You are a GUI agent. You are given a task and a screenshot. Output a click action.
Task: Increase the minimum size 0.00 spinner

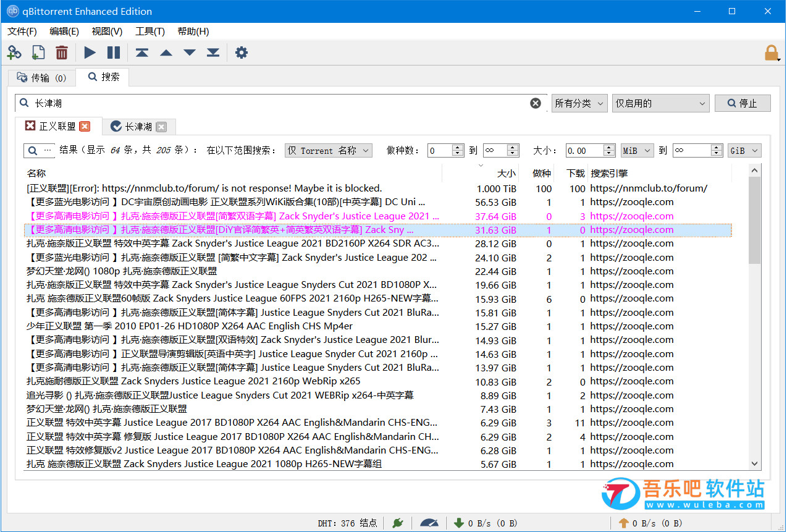coord(610,147)
